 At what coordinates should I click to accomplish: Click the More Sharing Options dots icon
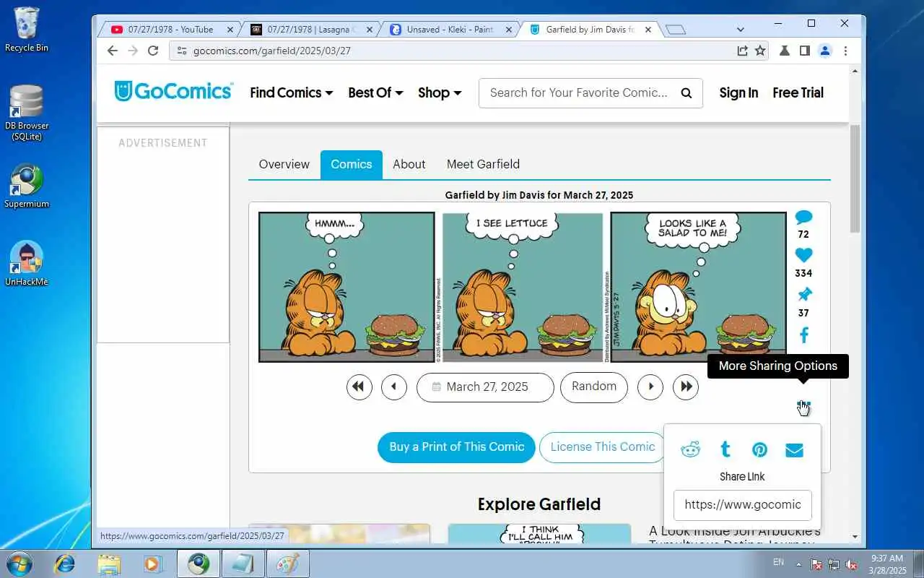pyautogui.click(x=803, y=405)
